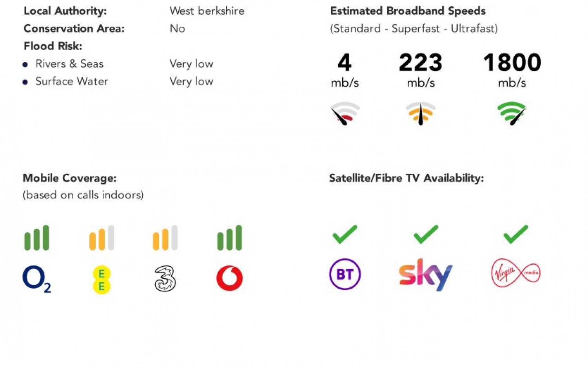Click the Estimated Broadband Speeds heading
Image resolution: width=588 pixels, height=371 pixels.
click(x=408, y=11)
